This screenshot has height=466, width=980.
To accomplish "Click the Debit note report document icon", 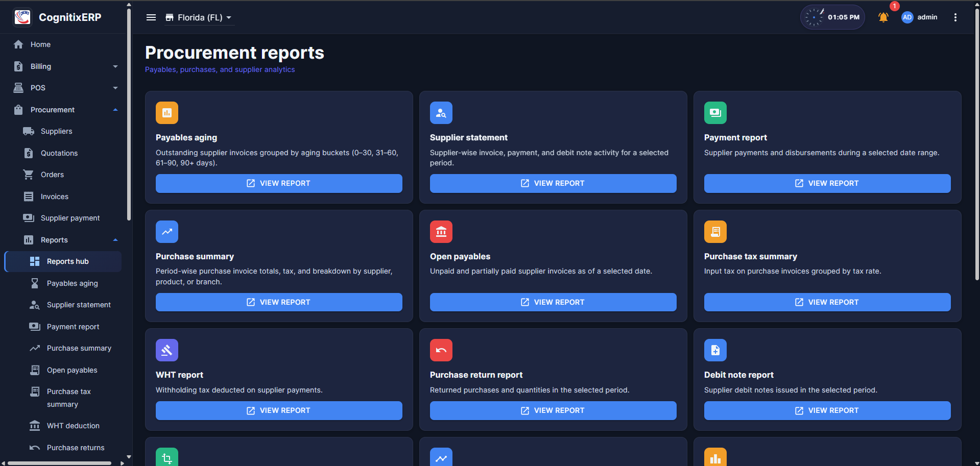I will [715, 350].
